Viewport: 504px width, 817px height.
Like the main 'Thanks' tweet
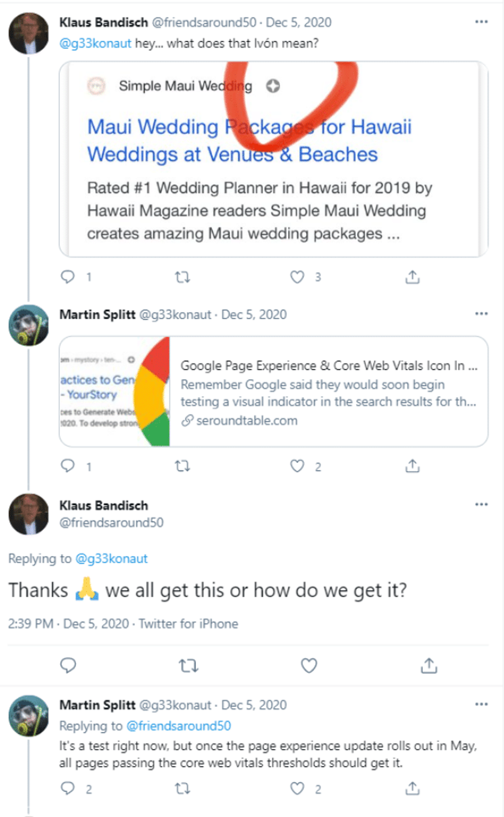click(x=309, y=665)
